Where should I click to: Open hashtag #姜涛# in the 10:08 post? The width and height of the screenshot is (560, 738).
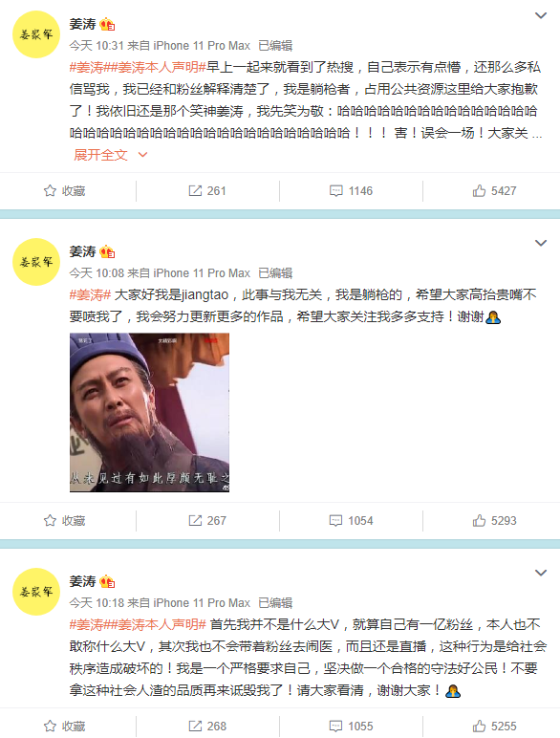(x=90, y=295)
